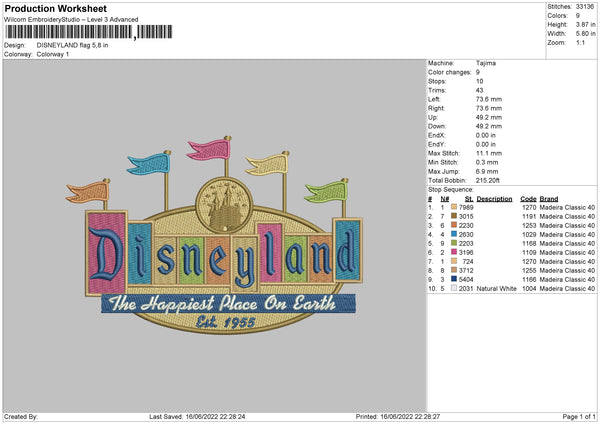
Task: Click the Disneyland embroidery design preview
Action: pos(214,235)
